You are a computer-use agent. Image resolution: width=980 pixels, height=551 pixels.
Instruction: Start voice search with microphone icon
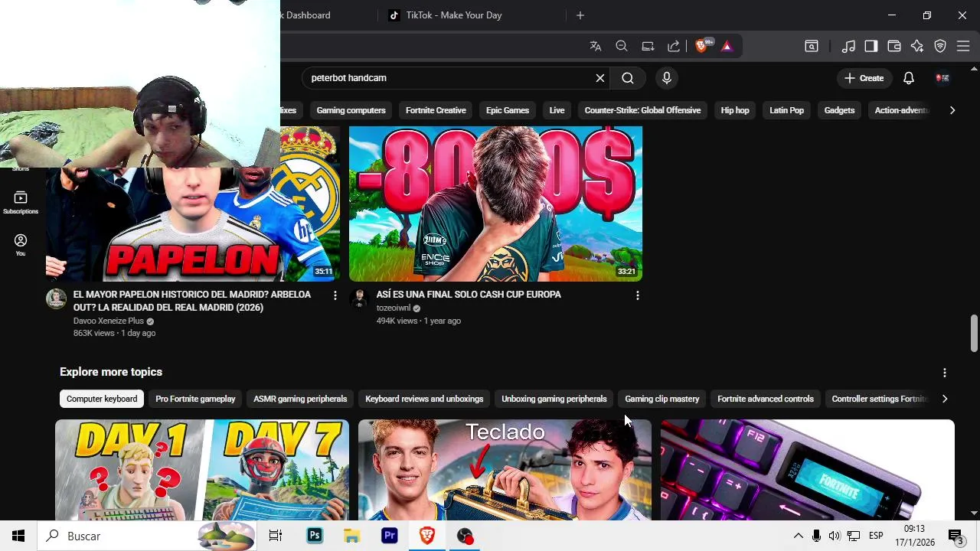click(666, 78)
